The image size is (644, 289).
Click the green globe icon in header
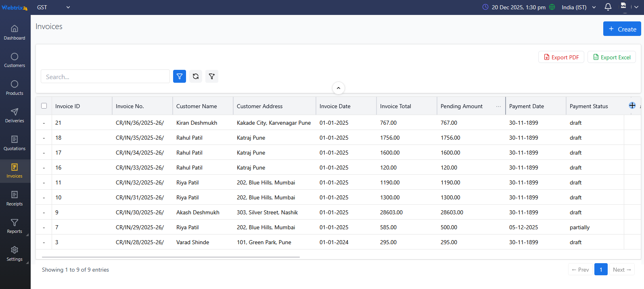click(552, 7)
